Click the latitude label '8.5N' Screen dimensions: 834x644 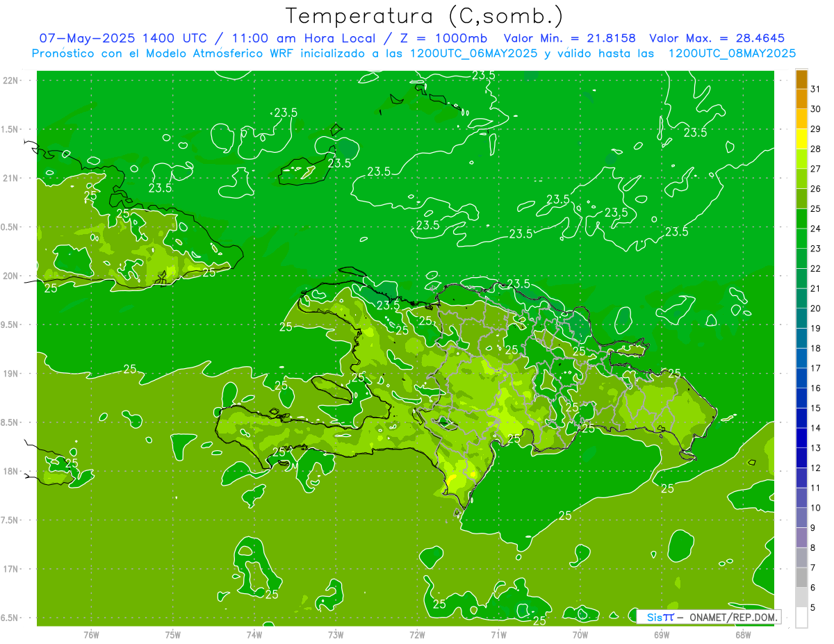point(10,422)
